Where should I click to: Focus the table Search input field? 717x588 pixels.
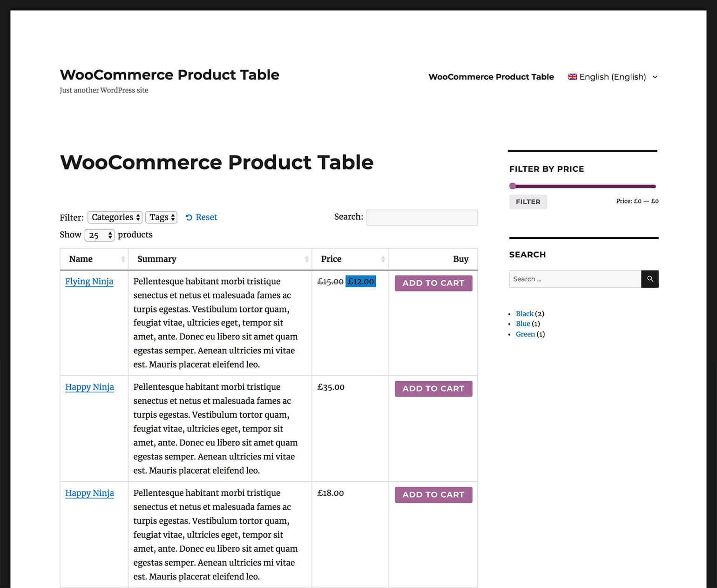point(422,217)
